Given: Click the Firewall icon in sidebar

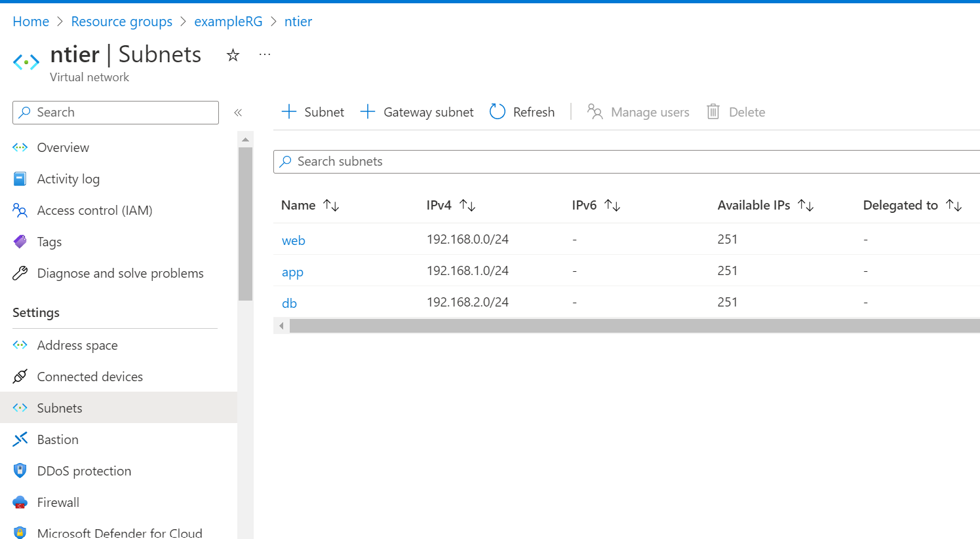Looking at the screenshot, I should tap(20, 502).
